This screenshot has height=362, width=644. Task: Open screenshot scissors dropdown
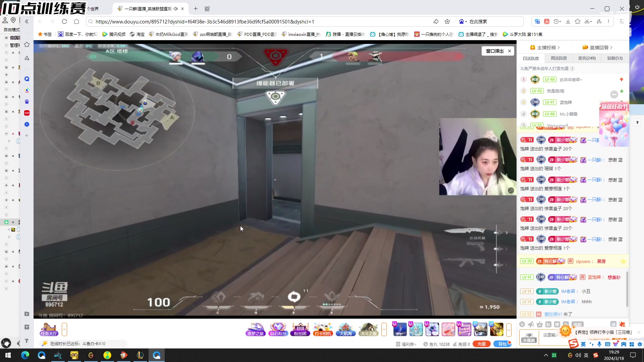[x=588, y=21]
